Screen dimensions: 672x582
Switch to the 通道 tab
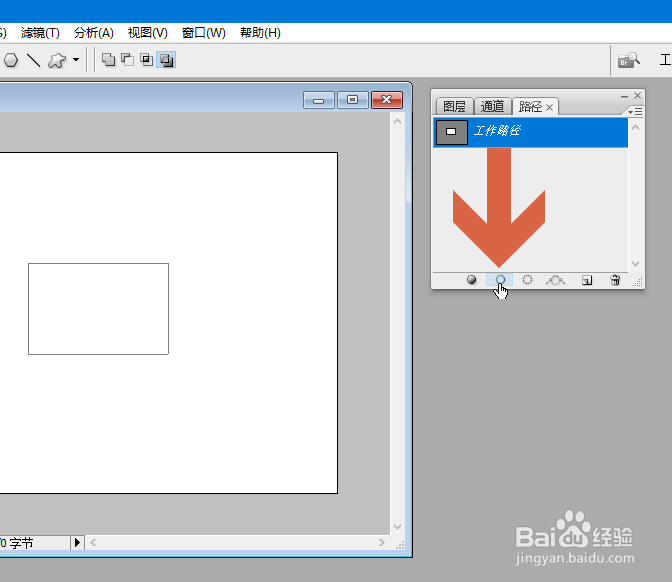coord(492,106)
